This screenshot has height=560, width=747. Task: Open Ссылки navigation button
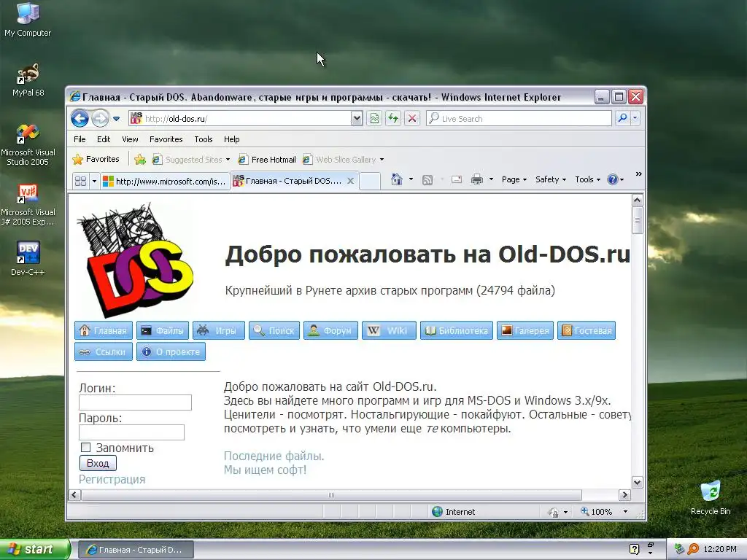104,352
